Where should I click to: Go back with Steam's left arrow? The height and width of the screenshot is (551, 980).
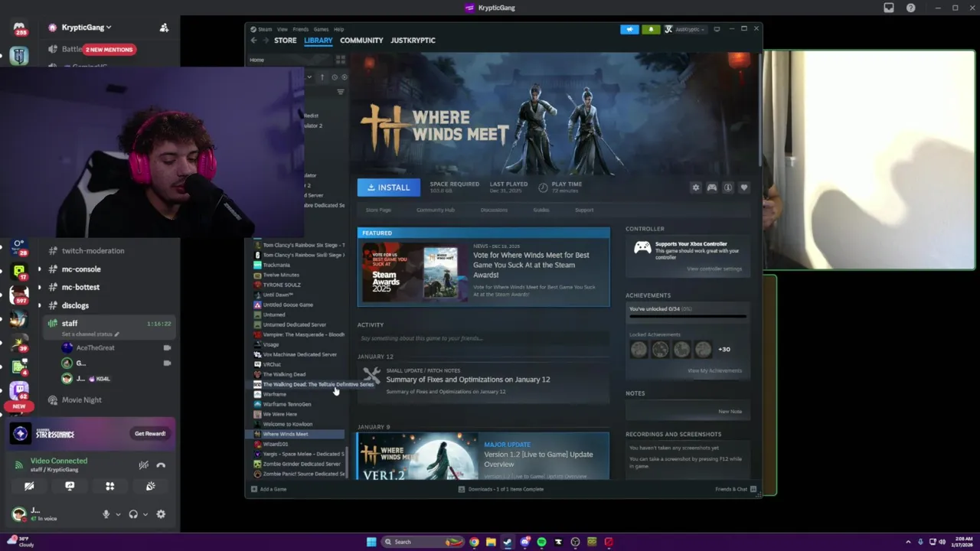253,41
